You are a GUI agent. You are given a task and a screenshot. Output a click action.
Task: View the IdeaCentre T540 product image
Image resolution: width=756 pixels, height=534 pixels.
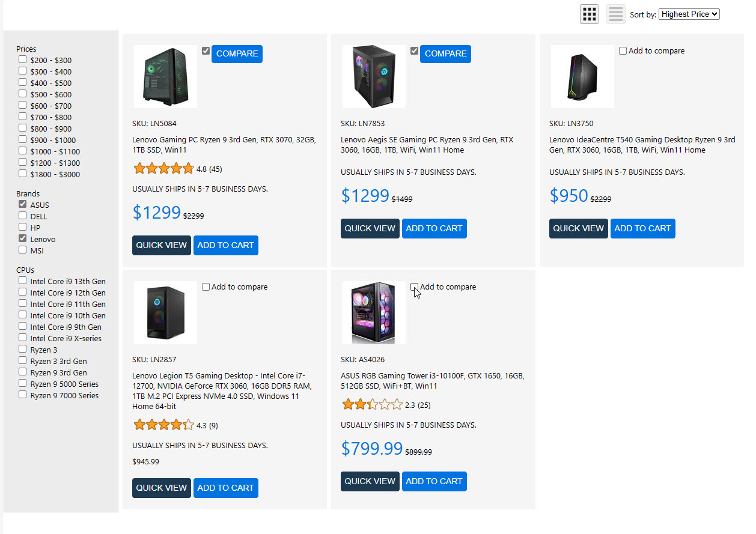(x=582, y=76)
